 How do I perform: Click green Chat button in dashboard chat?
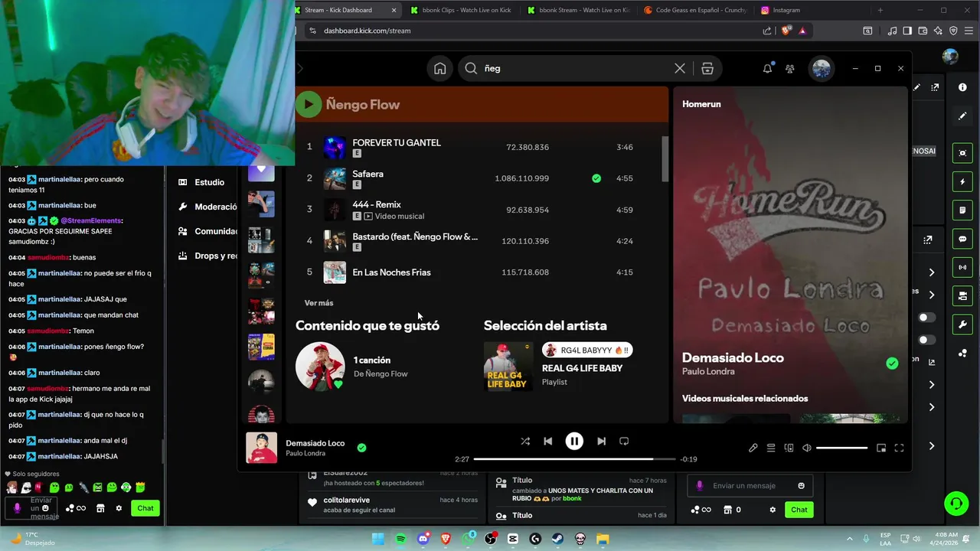click(799, 510)
